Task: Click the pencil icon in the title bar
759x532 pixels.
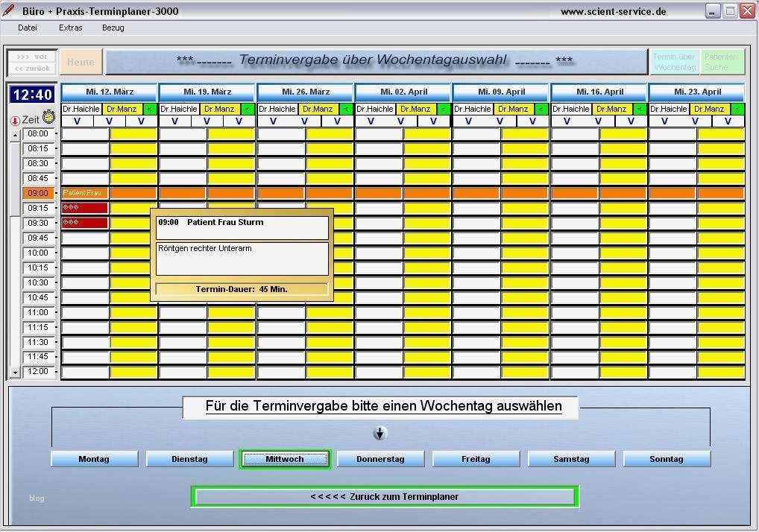Action: pos(10,10)
